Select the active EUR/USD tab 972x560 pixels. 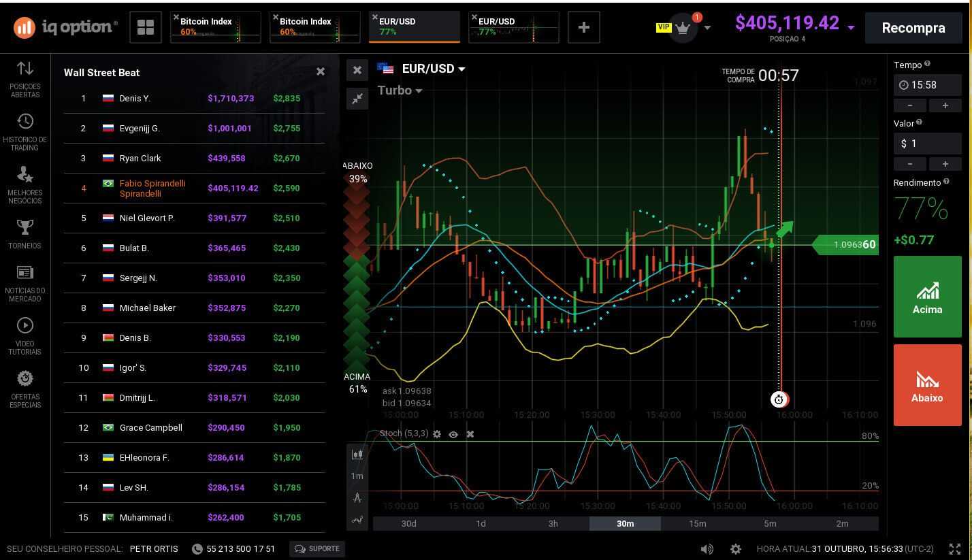point(415,27)
